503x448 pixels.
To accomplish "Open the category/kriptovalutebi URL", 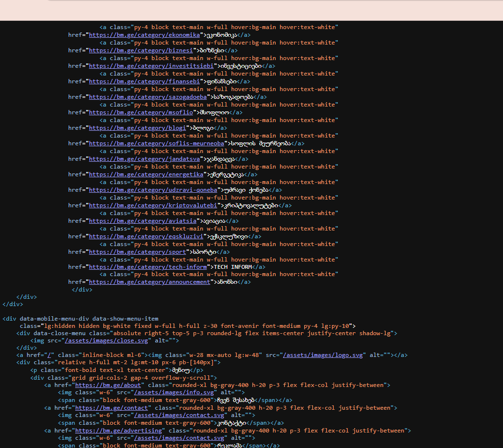I will point(153,205).
